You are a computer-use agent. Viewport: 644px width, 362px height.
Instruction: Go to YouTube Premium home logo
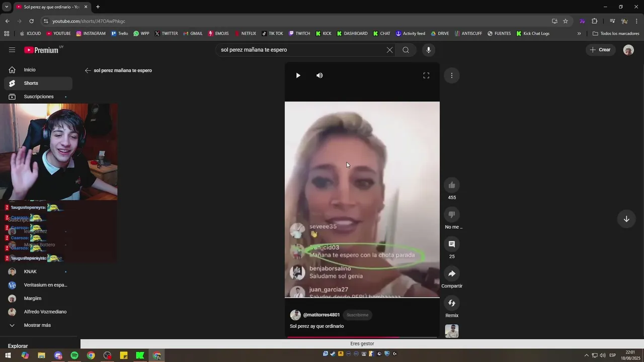click(x=42, y=50)
